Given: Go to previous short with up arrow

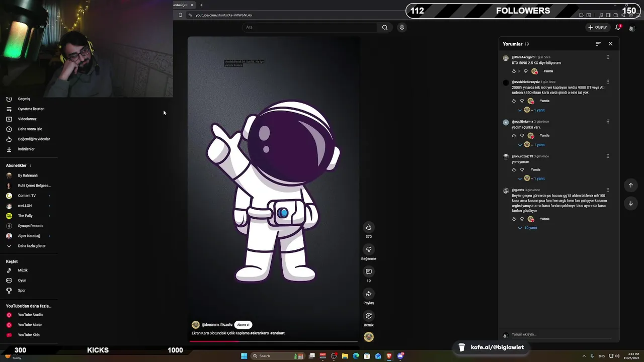Looking at the screenshot, I should (x=630, y=185).
